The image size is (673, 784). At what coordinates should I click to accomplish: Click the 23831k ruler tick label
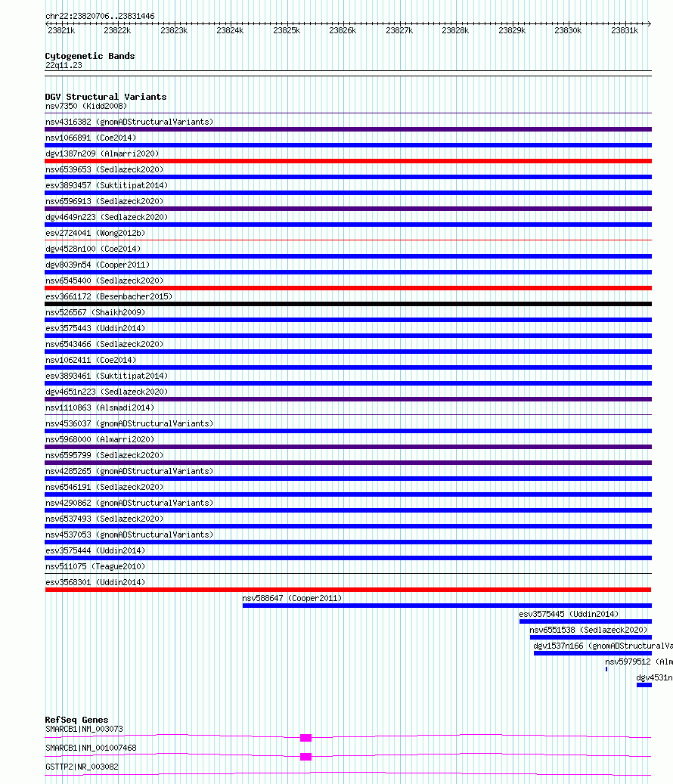[625, 30]
